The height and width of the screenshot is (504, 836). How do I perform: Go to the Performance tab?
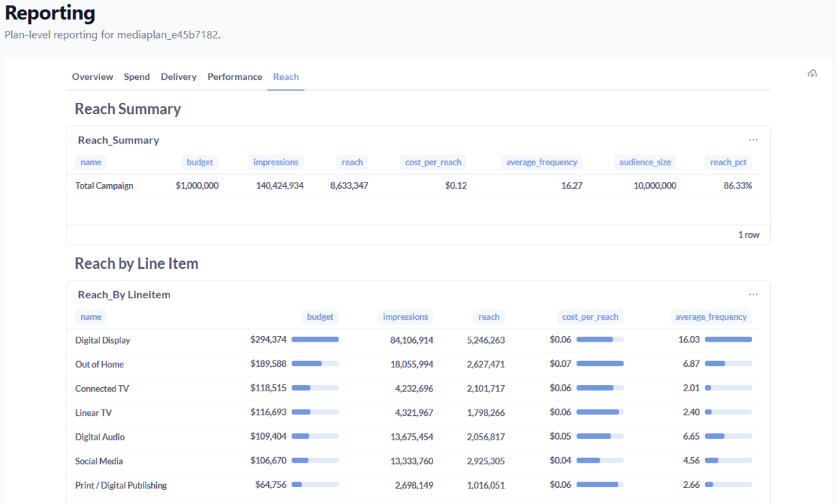tap(235, 77)
